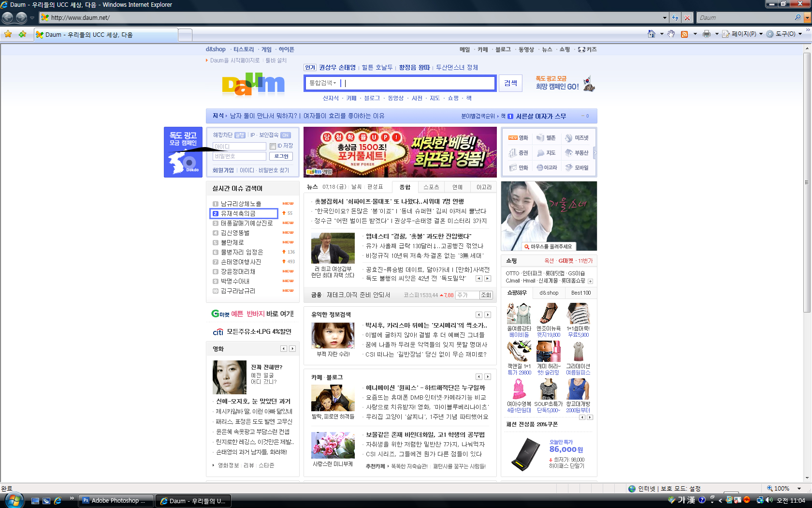Switch to Adobe Photoshop in the taskbar

coord(116,501)
